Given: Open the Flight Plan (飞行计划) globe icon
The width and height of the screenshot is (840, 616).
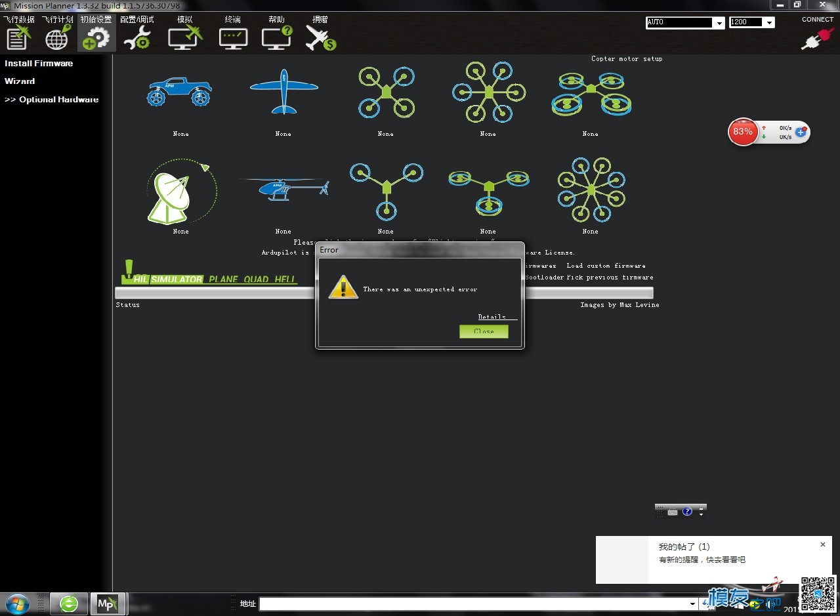Looking at the screenshot, I should (x=58, y=37).
